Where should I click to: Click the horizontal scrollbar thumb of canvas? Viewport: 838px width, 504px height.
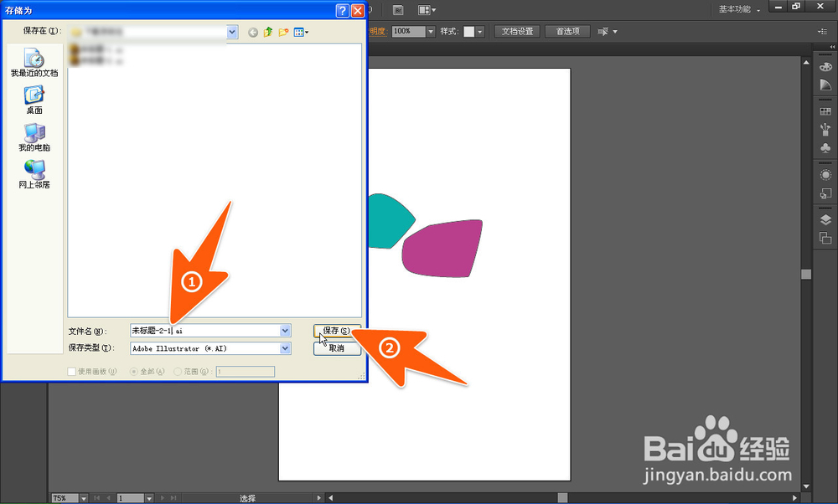point(563,497)
